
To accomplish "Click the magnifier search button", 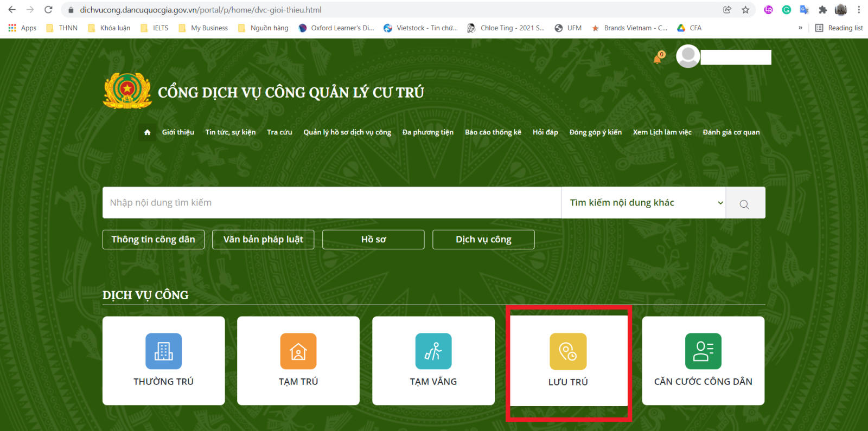I will coord(745,203).
